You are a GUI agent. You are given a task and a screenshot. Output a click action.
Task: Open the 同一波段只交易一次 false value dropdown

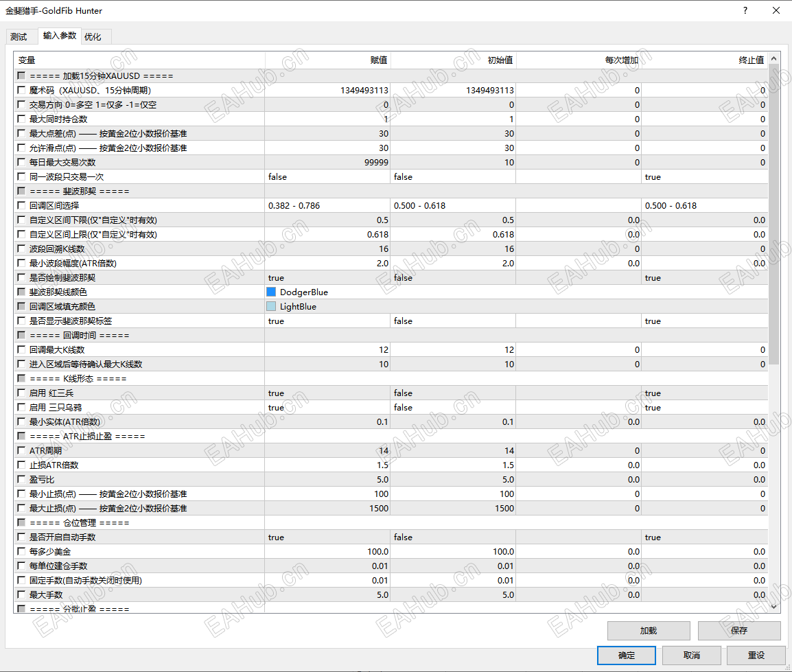(327, 177)
